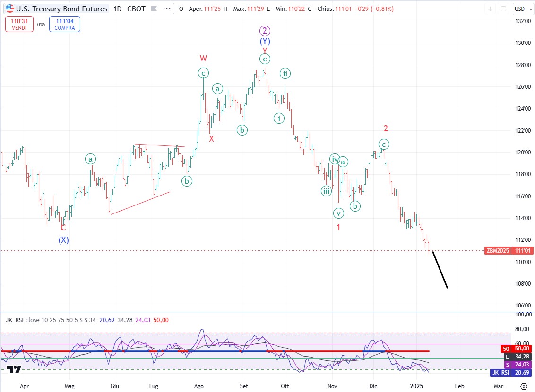Click the 34,28 value in JK_RSI legend
Viewport: 535px width, 392px height.
pos(125,320)
